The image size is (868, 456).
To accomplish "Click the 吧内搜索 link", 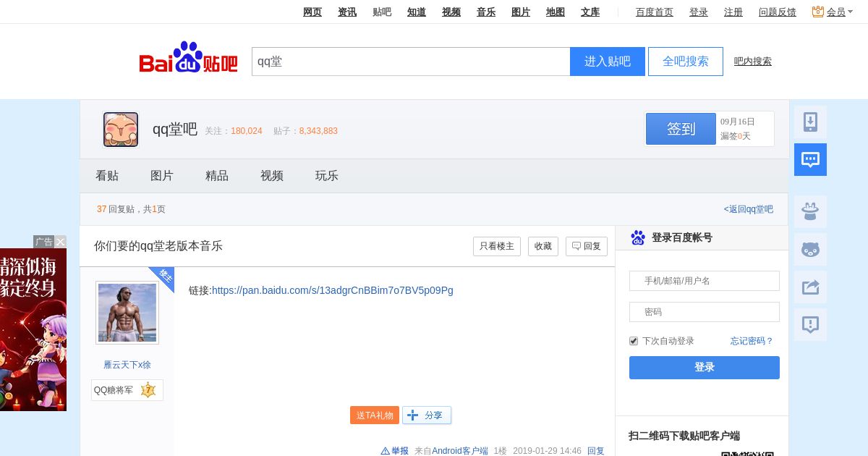I will 753,62.
